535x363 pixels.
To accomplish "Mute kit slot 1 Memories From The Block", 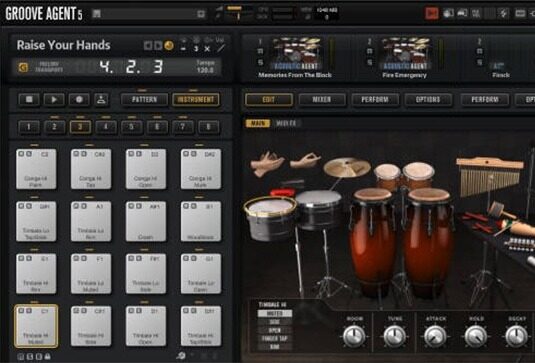I will coord(260,52).
